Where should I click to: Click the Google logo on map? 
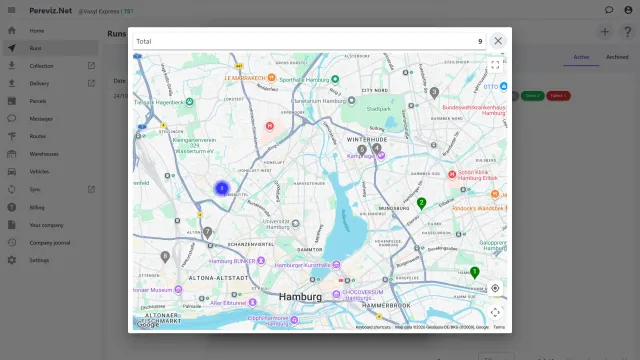[147, 325]
